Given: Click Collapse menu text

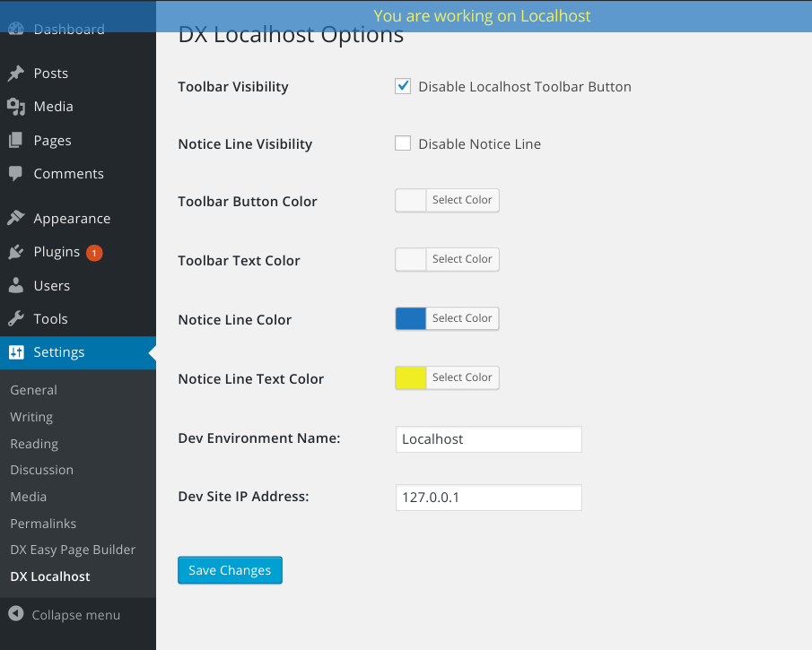Looking at the screenshot, I should coord(76,615).
